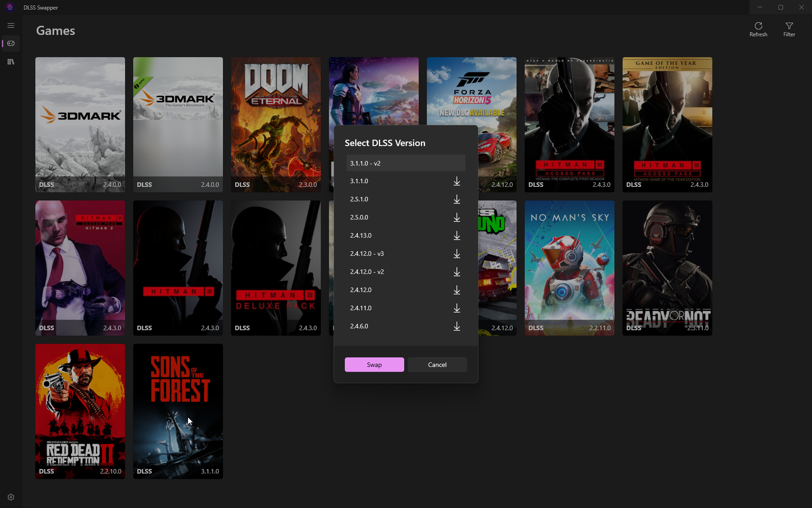812x508 pixels.
Task: Select the 2.4.11.0 version entry
Action: click(x=406, y=308)
